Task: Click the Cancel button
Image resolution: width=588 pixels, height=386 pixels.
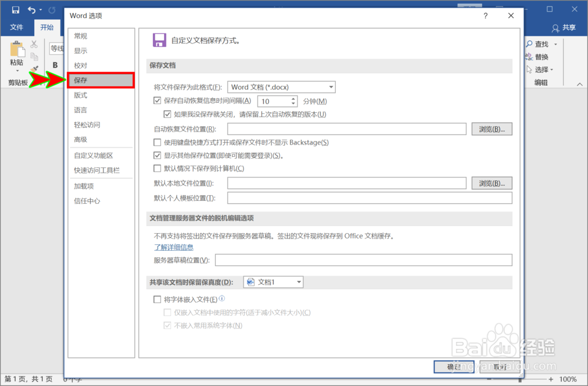Action: [x=499, y=367]
